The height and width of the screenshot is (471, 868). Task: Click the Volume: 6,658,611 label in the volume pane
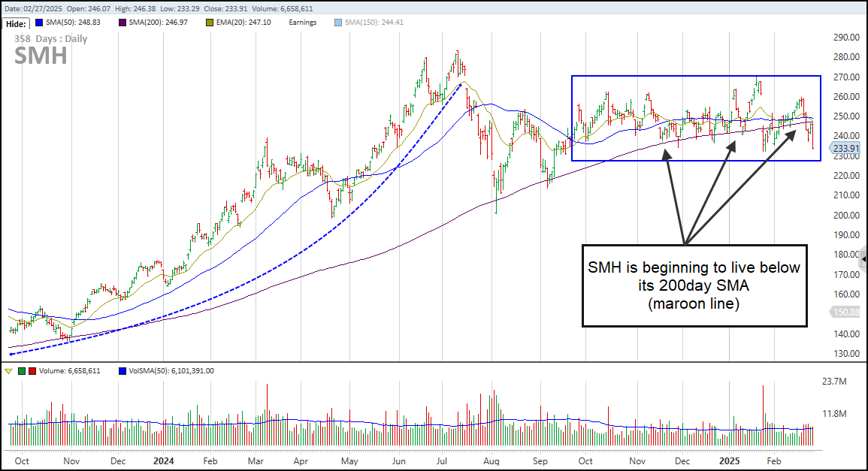[x=70, y=371]
